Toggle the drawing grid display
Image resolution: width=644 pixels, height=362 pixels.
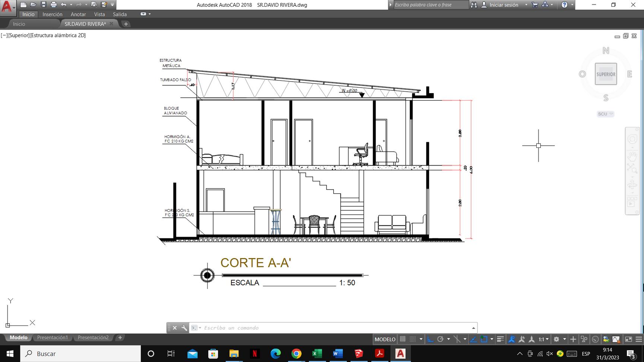402,339
